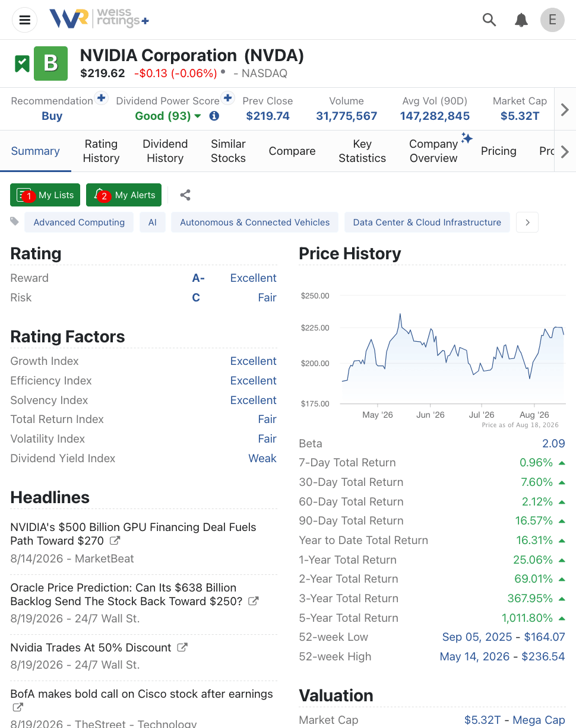Click external link icon on BofA Cisco headline
576x728 pixels.
[x=18, y=708]
